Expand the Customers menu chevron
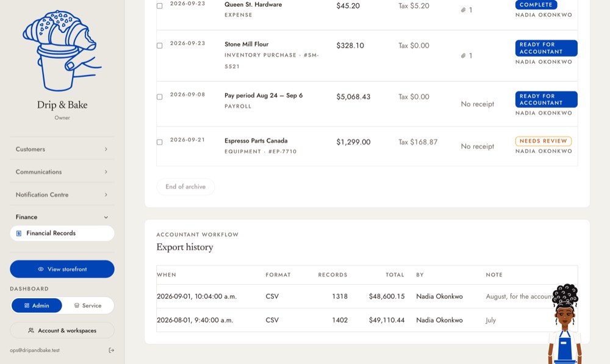Screen dimensions: 610x364 click(x=106, y=149)
